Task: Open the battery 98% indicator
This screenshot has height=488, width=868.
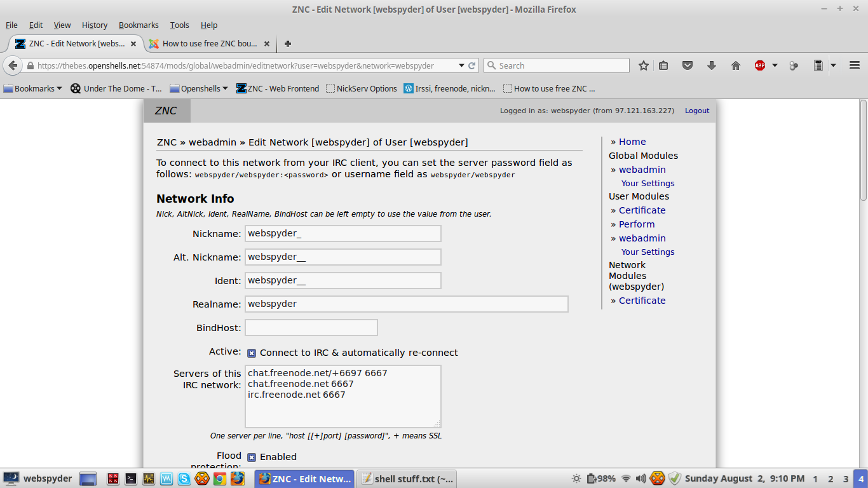Action: (x=601, y=478)
